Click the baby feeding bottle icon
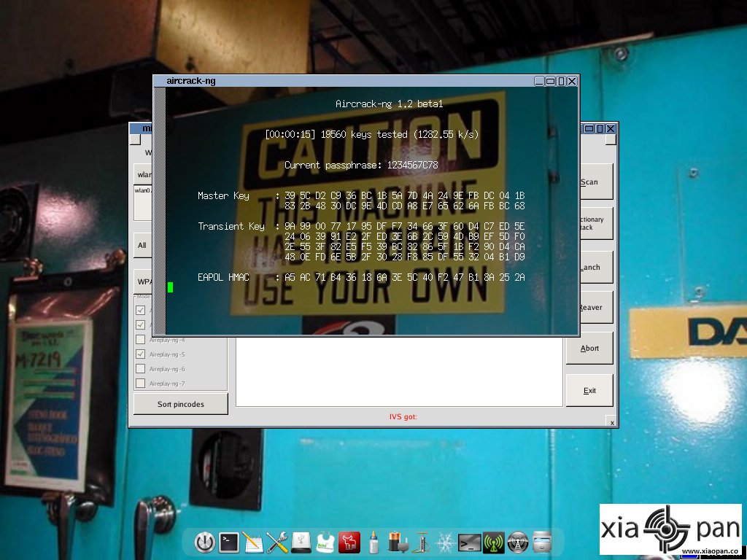 (x=374, y=542)
